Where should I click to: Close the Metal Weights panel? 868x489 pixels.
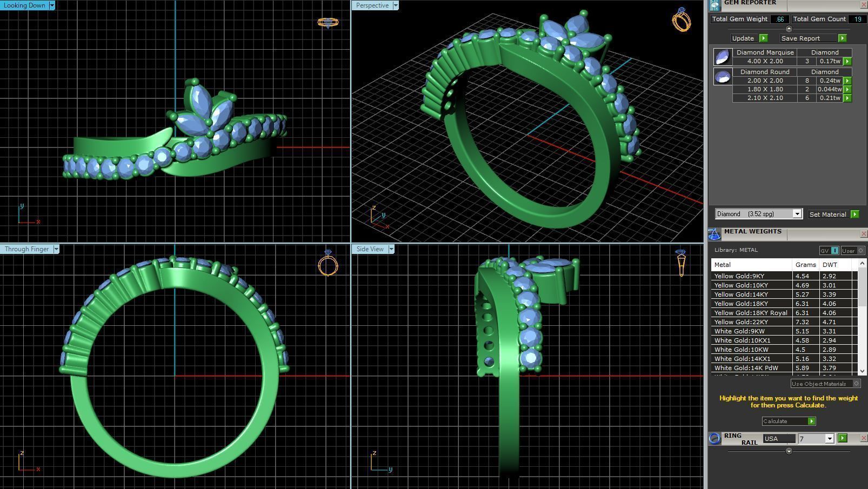(863, 234)
